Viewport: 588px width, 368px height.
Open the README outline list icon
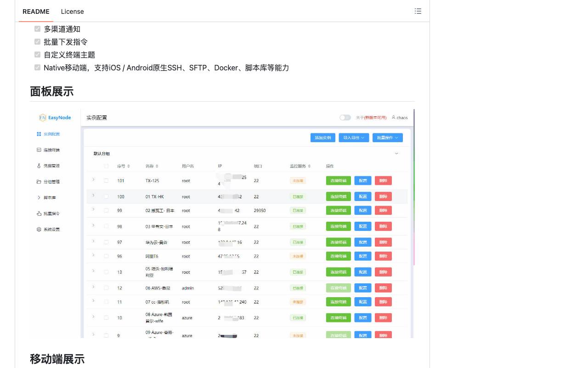pyautogui.click(x=418, y=11)
